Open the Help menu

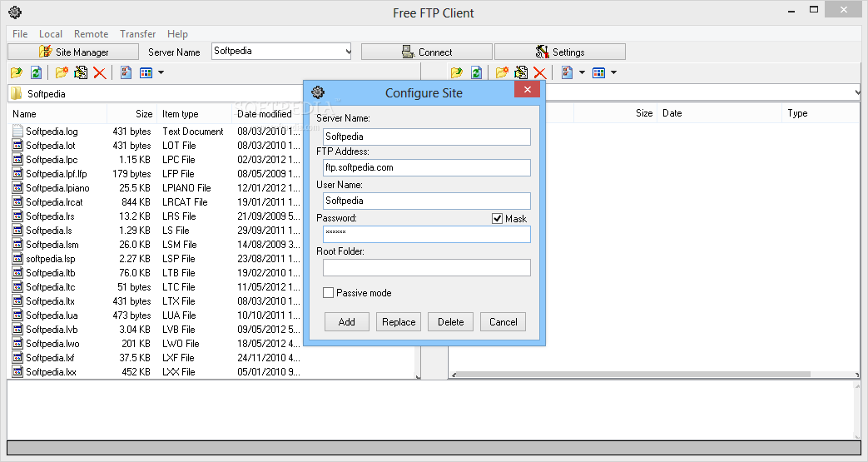pos(178,34)
